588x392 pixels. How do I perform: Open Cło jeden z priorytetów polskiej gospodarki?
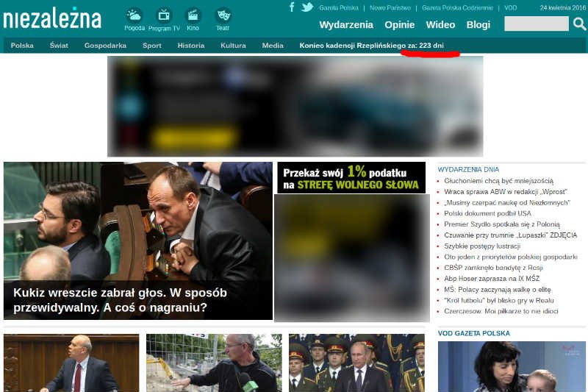coord(511,257)
